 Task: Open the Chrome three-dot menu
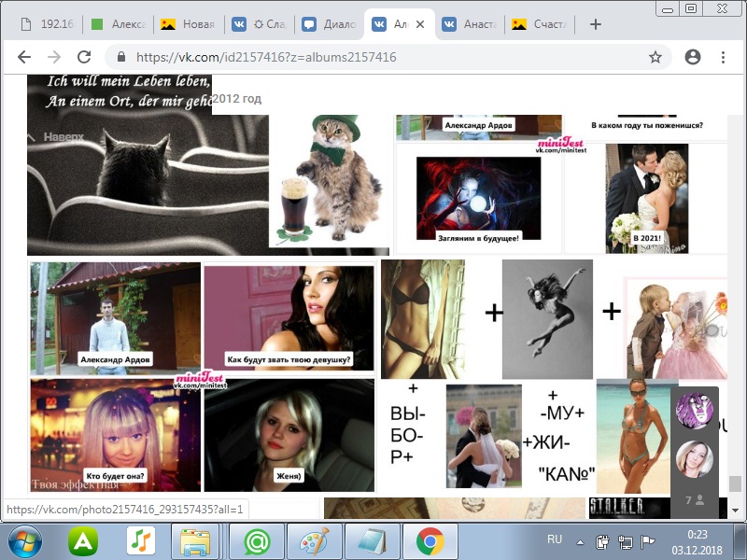[723, 57]
